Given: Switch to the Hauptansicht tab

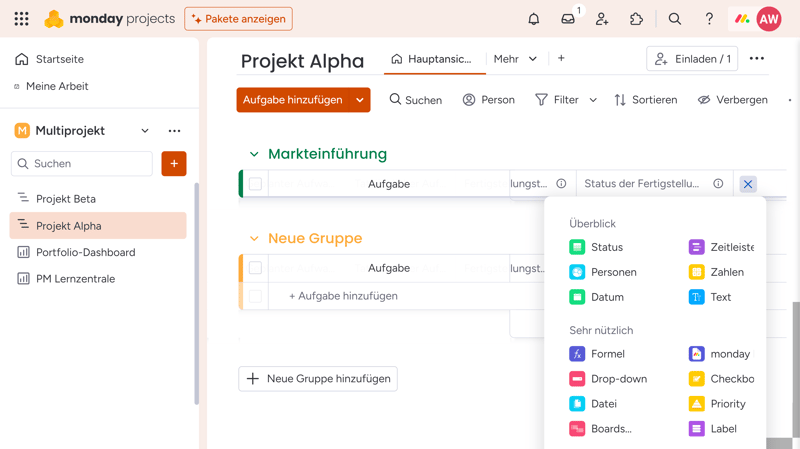Looking at the screenshot, I should [x=431, y=59].
